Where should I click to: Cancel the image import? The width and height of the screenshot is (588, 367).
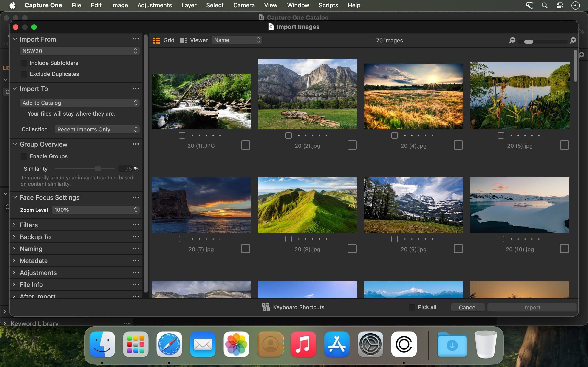[x=467, y=307]
